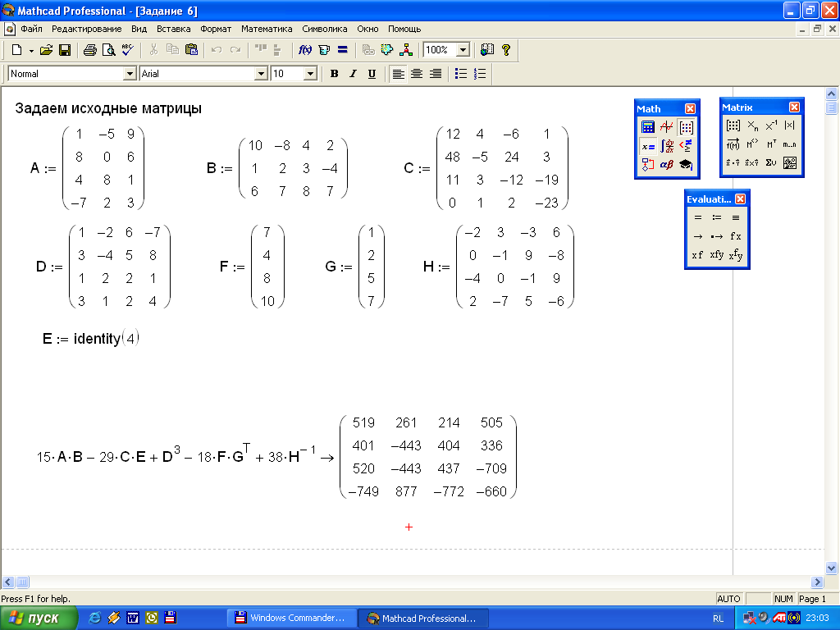
Task: Click the vector sum Σv icon
Action: [x=771, y=163]
